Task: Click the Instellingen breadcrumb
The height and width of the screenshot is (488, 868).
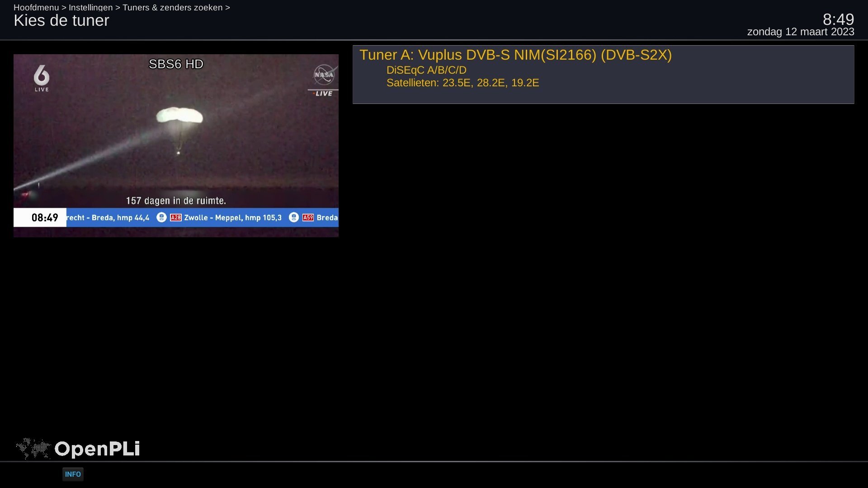Action: 90,7
